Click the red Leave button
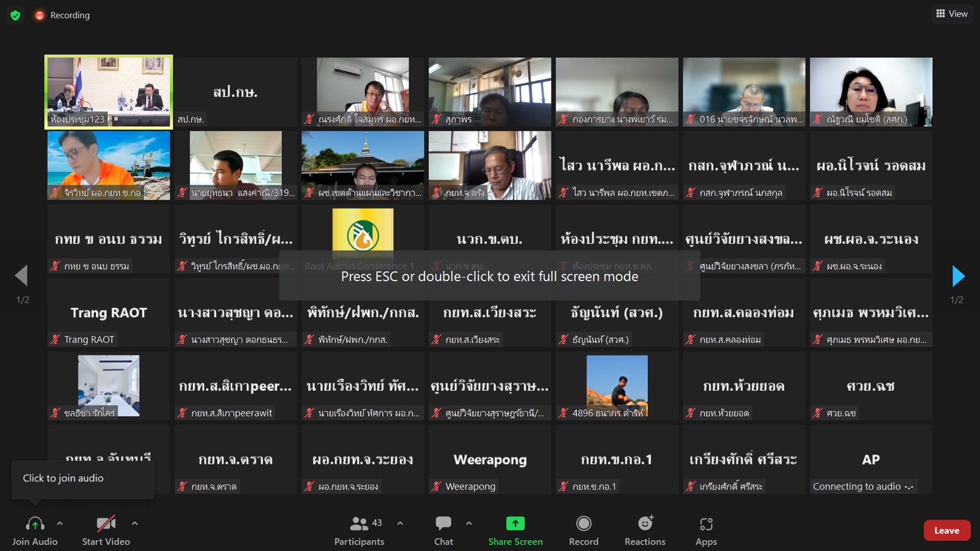The image size is (980, 551). click(947, 530)
